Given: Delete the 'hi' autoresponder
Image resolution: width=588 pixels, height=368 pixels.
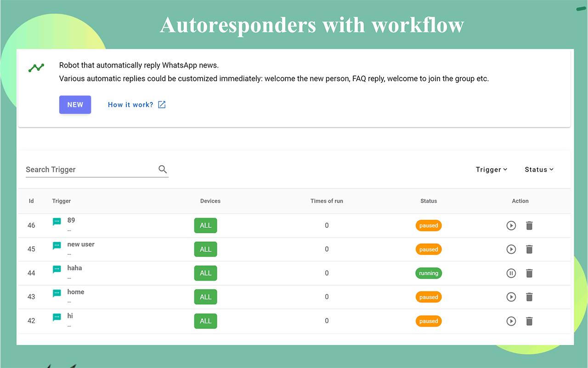Looking at the screenshot, I should (x=529, y=321).
